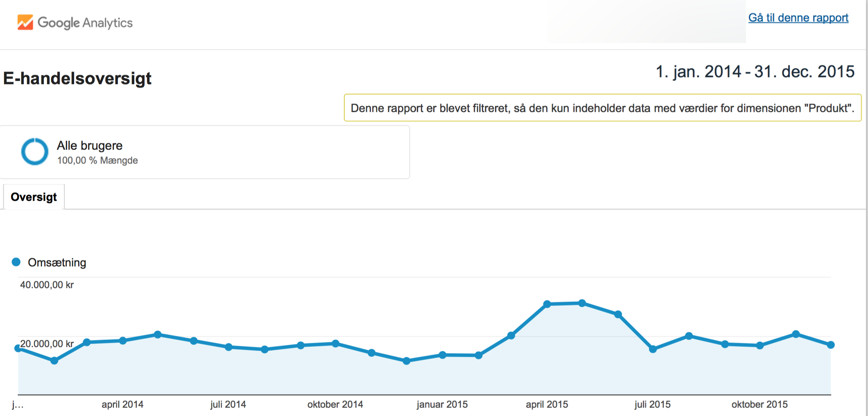Click the January 2015 data point on chart
The image size is (868, 416).
click(x=443, y=355)
